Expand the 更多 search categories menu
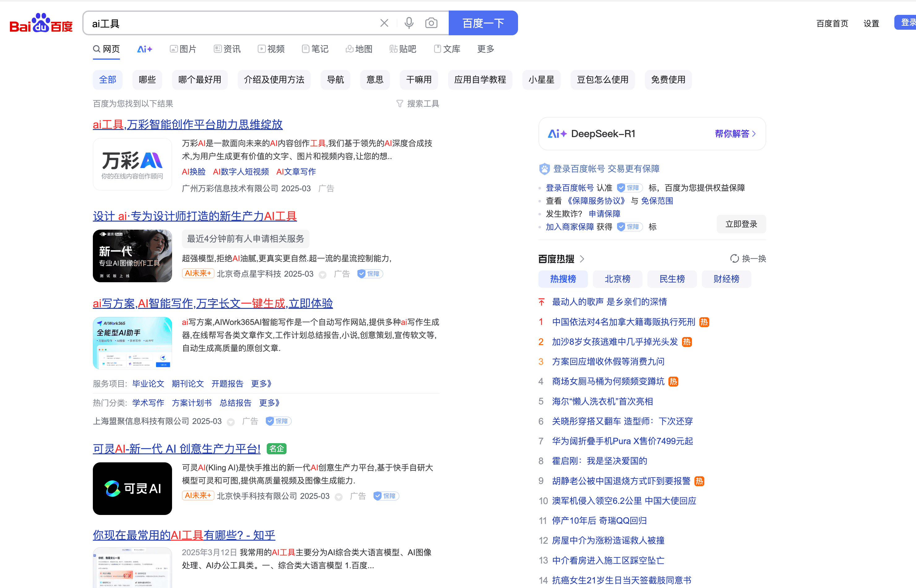The image size is (916, 588). [485, 49]
